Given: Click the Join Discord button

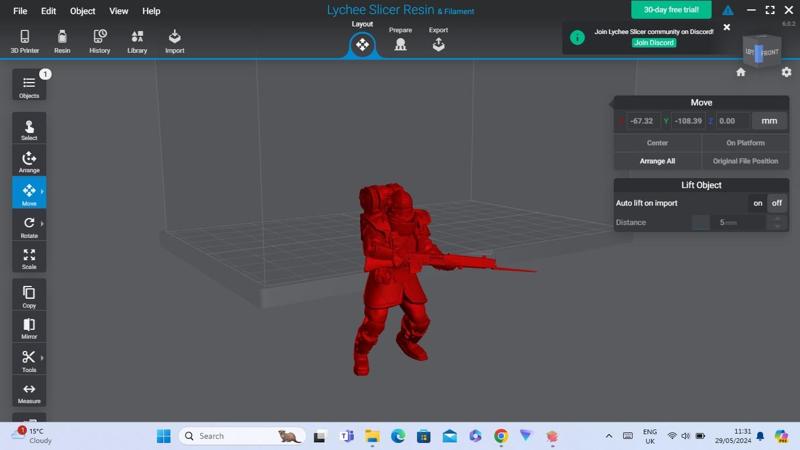Looking at the screenshot, I should [654, 43].
